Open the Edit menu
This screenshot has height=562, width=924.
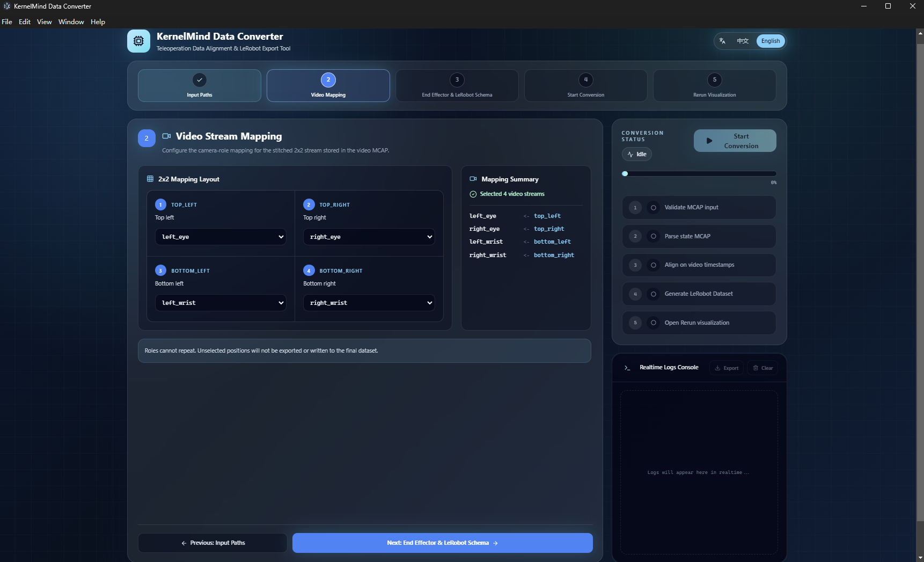(25, 22)
